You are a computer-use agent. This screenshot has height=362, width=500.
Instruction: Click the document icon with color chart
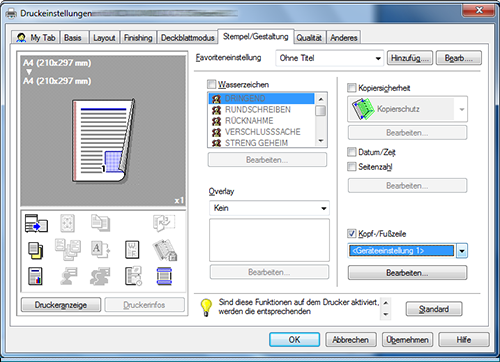pos(35,276)
